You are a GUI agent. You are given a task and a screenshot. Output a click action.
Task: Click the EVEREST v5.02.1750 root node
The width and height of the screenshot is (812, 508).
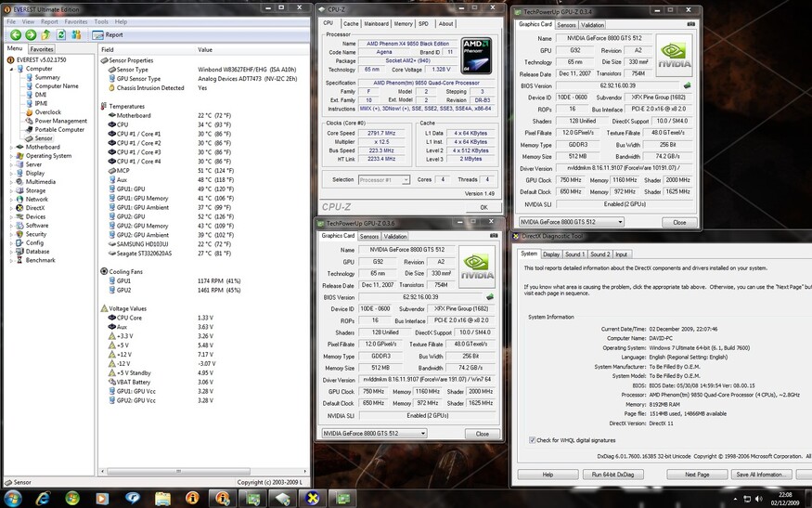[41, 59]
